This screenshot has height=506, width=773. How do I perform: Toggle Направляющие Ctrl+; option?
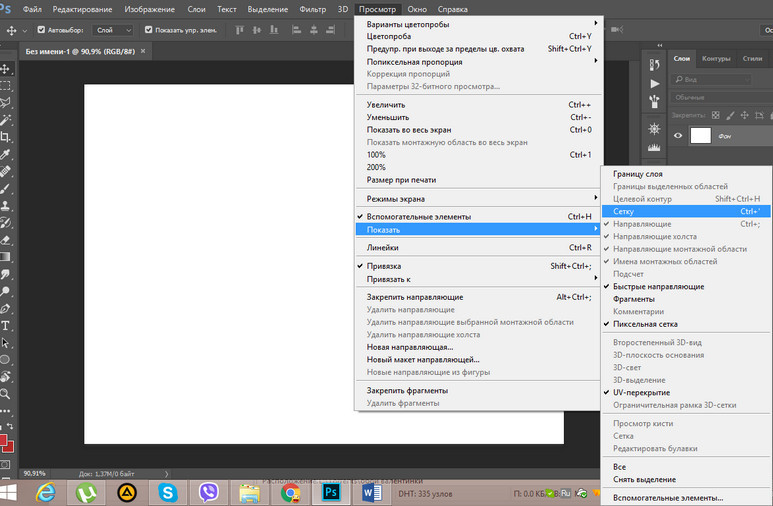686,224
